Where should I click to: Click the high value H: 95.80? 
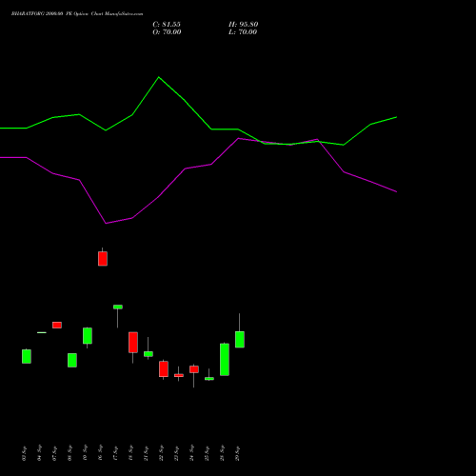(x=244, y=25)
